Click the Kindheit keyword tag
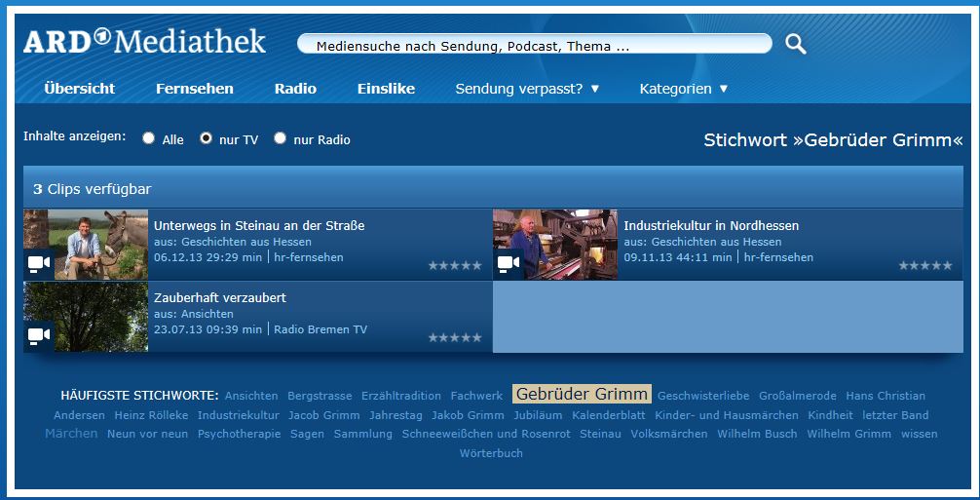The height and width of the screenshot is (500, 980). point(831,415)
